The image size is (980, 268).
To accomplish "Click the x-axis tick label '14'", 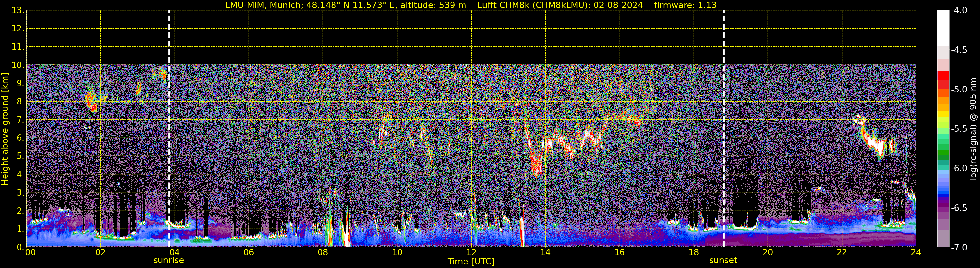I will pos(545,252).
